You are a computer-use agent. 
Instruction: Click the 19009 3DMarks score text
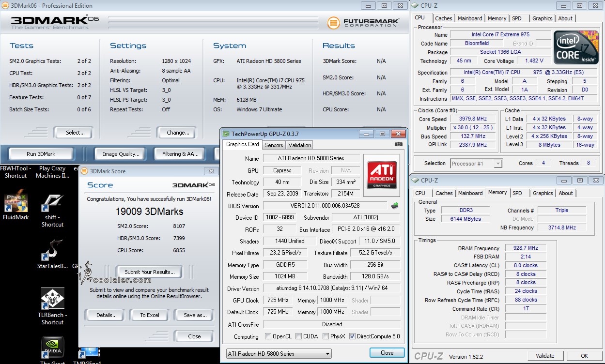click(x=149, y=212)
